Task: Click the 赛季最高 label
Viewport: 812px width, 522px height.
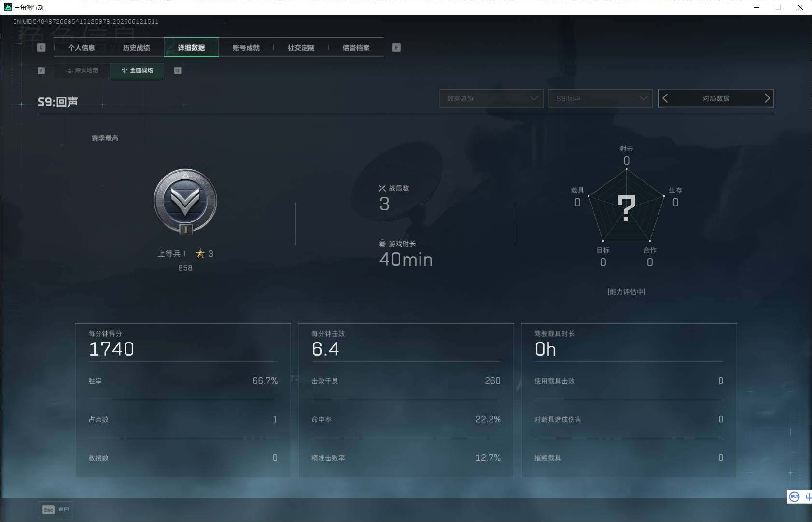Action: point(105,138)
